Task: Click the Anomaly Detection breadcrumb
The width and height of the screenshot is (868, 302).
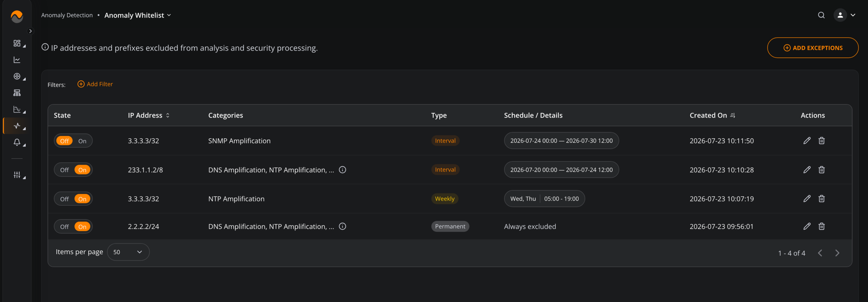Action: pos(67,15)
